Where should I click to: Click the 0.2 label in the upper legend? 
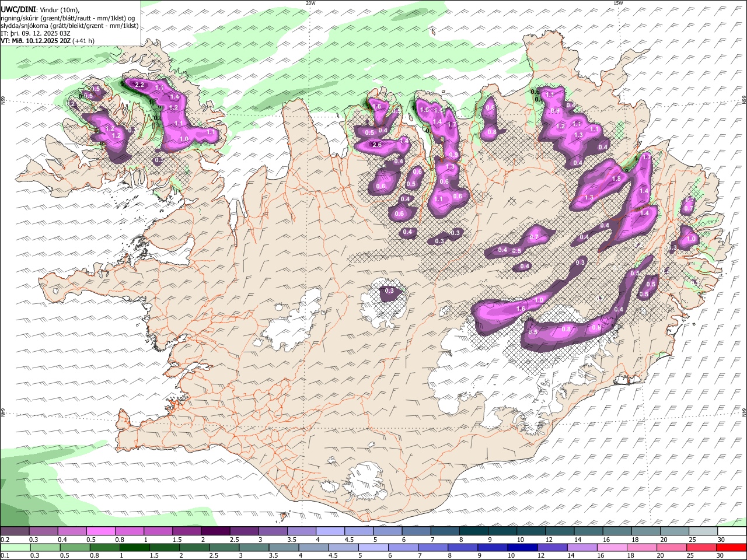pyautogui.click(x=5, y=540)
